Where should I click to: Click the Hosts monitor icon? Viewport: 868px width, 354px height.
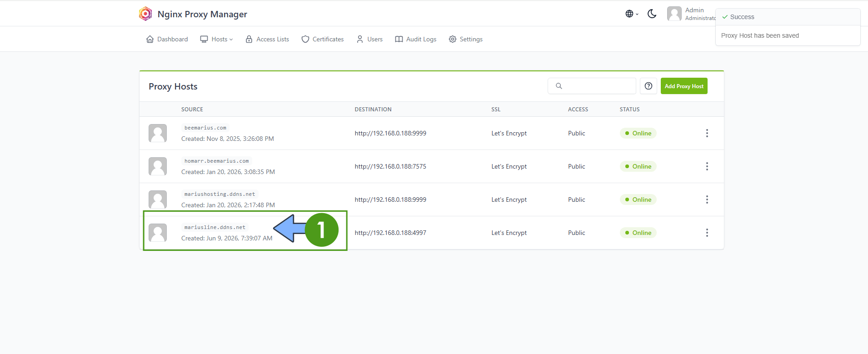point(204,39)
